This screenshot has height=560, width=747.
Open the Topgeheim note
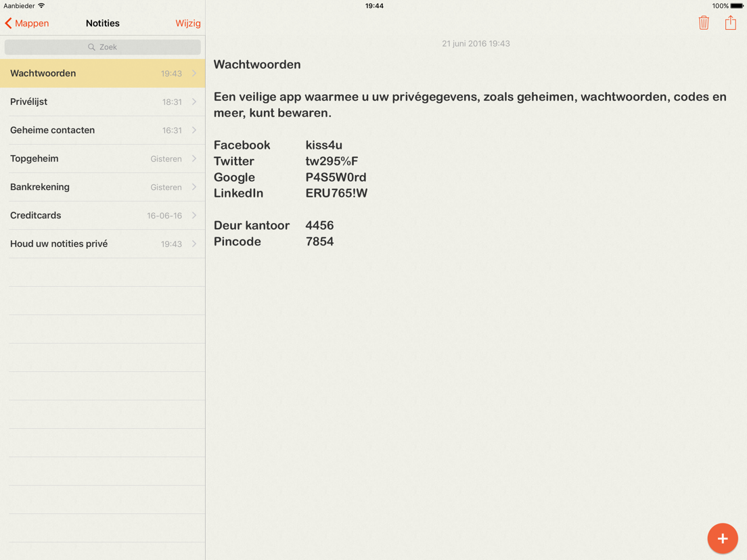pos(102,158)
